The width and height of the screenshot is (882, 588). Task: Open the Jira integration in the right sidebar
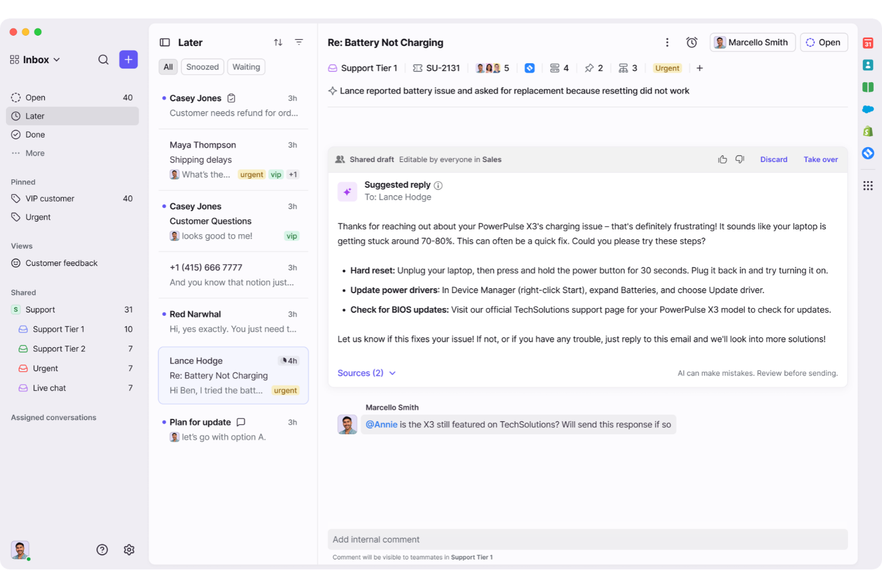pyautogui.click(x=868, y=153)
